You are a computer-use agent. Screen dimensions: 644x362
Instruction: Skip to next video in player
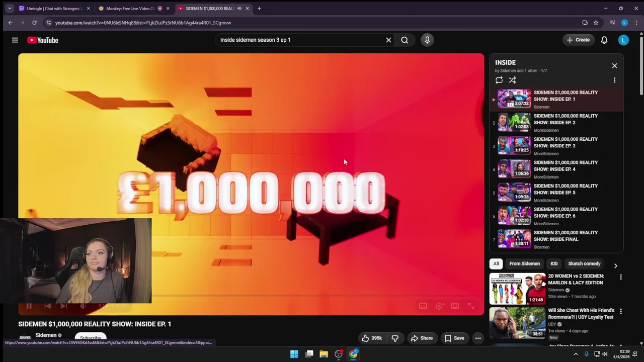pos(63,306)
